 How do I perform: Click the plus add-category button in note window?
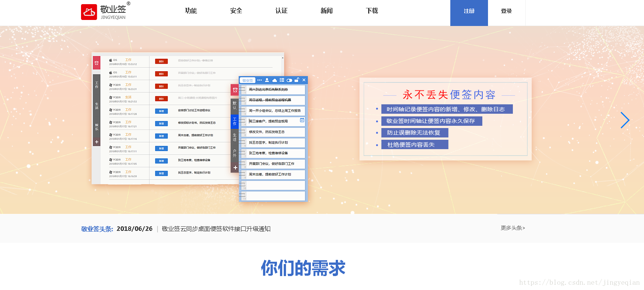[235, 168]
